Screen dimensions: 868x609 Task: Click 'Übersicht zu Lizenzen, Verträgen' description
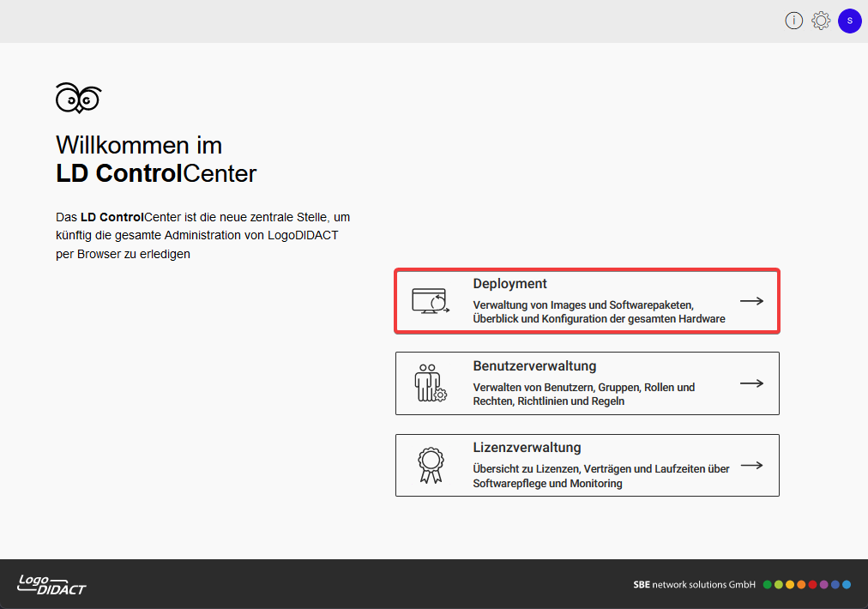pos(601,476)
